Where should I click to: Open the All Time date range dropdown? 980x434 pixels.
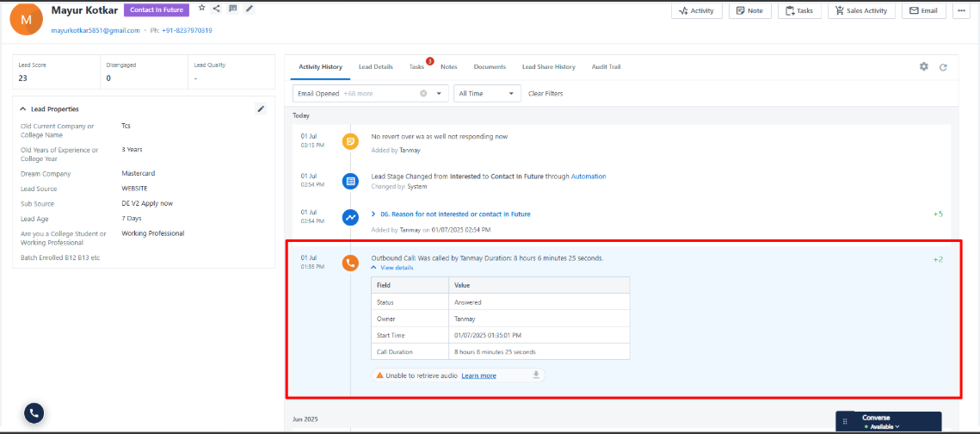click(x=488, y=93)
